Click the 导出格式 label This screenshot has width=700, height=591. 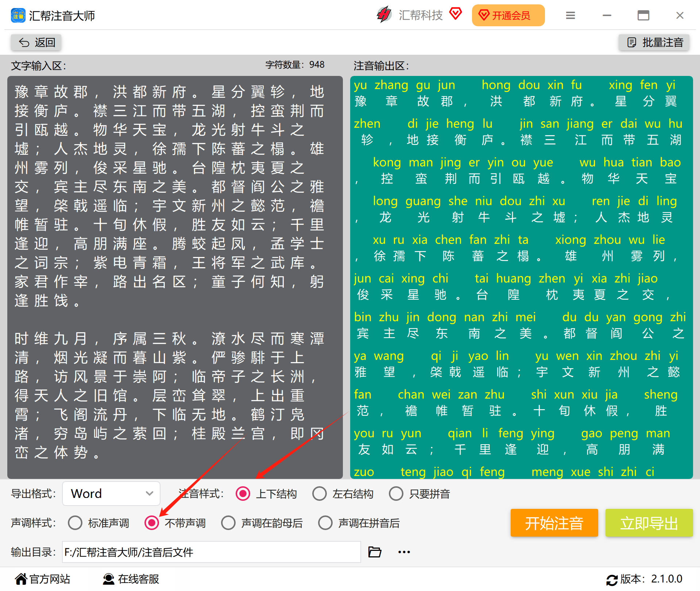pyautogui.click(x=33, y=494)
